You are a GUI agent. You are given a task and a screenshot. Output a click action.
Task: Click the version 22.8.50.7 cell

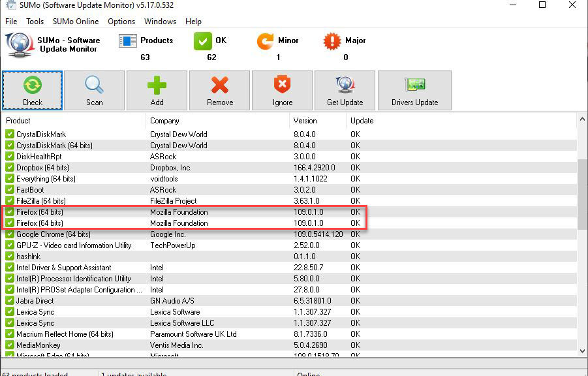308,268
